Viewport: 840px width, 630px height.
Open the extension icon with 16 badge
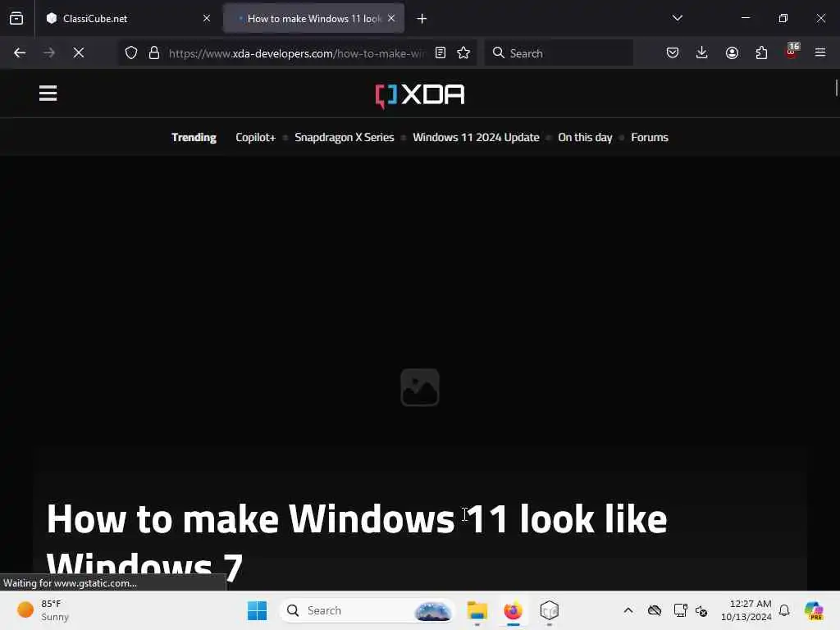(x=792, y=52)
